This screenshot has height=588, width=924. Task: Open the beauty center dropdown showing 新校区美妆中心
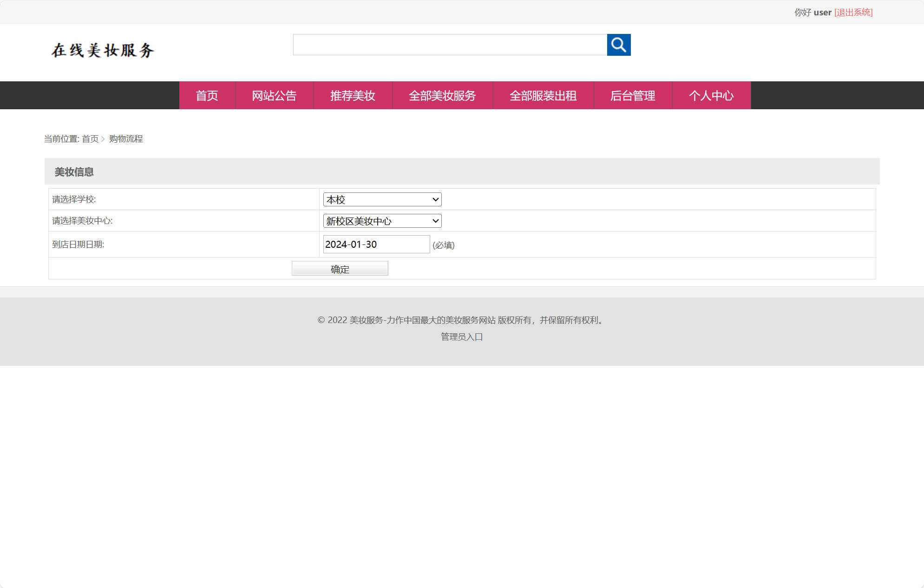(382, 221)
